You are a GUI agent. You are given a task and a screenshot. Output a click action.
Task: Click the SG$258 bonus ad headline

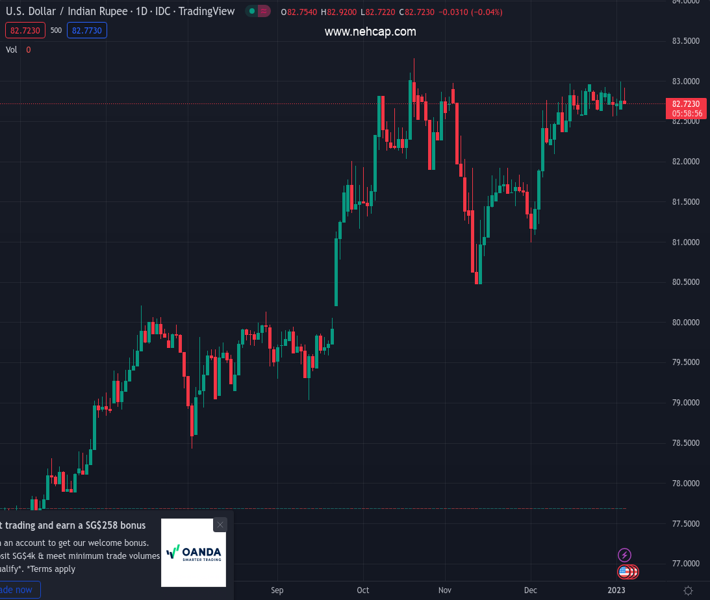(75, 525)
